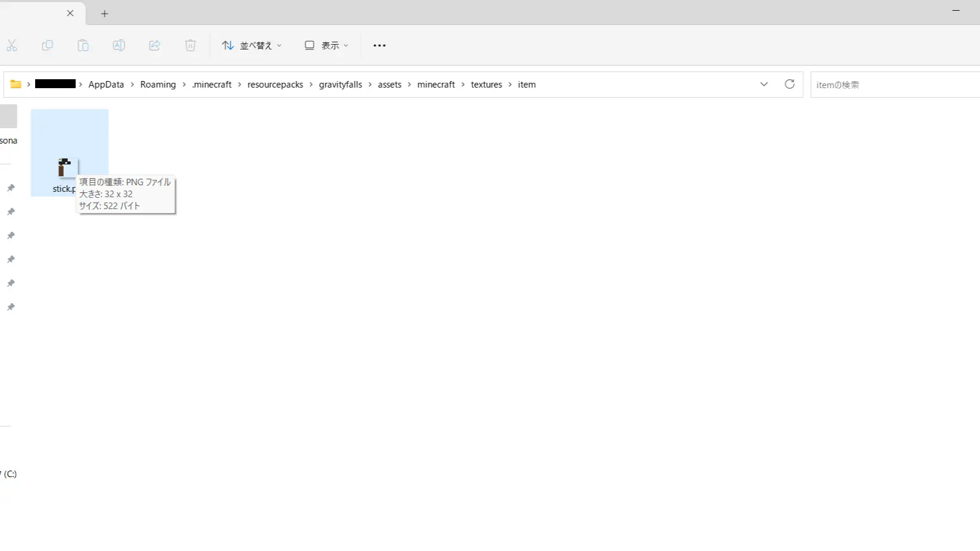
Task: Click the Cut scissors icon
Action: [x=12, y=45]
